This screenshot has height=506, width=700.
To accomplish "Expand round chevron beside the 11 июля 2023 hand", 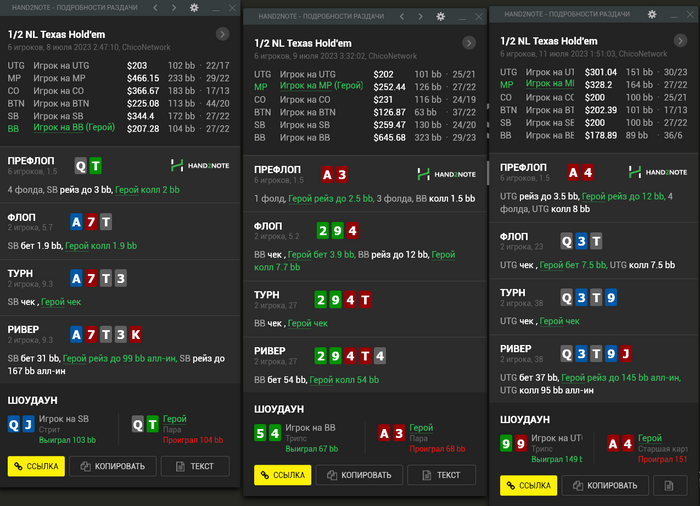I will (x=680, y=41).
